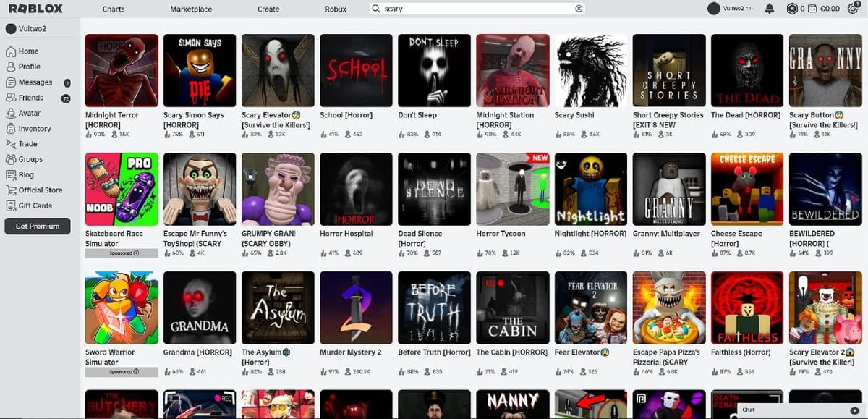Screen dimensions: 868x419
Task: Open The Dead [HORROR] thumbnail
Action: click(x=747, y=70)
